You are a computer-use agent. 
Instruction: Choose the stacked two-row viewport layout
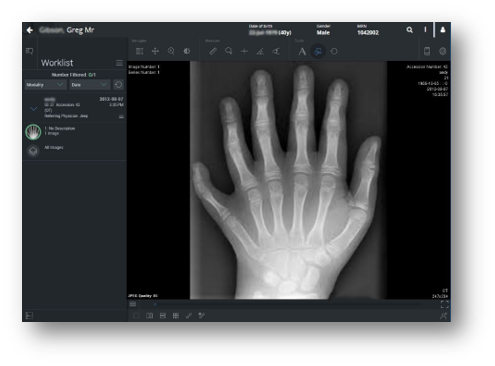pos(163,316)
